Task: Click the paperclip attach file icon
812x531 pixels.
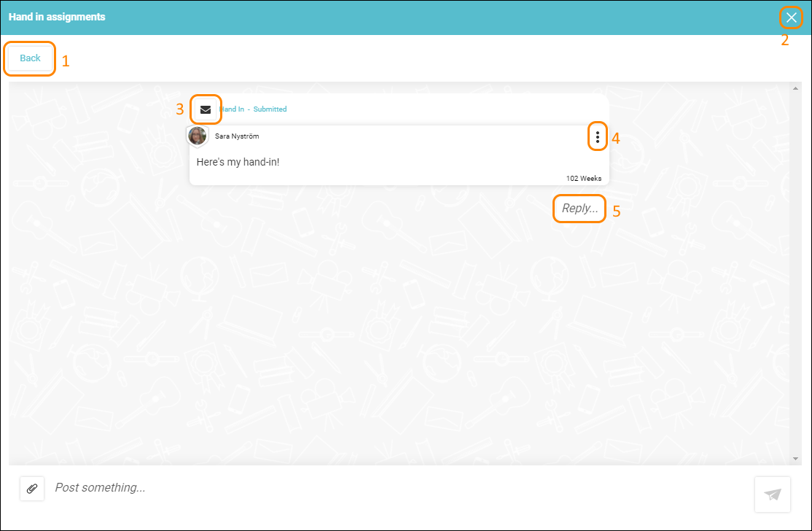Action: (32, 489)
